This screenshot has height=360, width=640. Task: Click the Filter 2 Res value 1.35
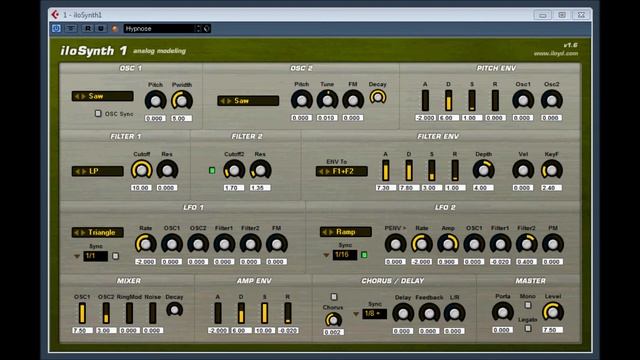pyautogui.click(x=260, y=188)
